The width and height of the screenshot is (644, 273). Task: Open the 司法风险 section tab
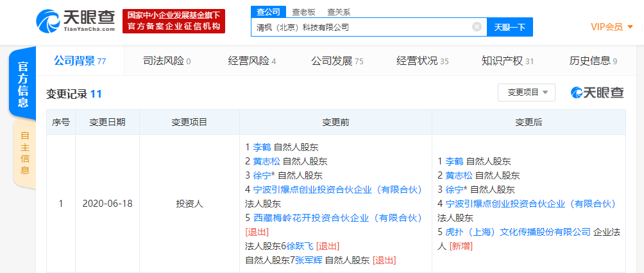tap(167, 61)
